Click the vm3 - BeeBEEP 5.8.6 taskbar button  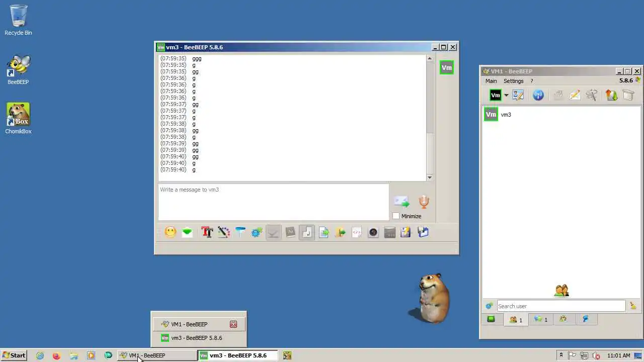pyautogui.click(x=237, y=355)
